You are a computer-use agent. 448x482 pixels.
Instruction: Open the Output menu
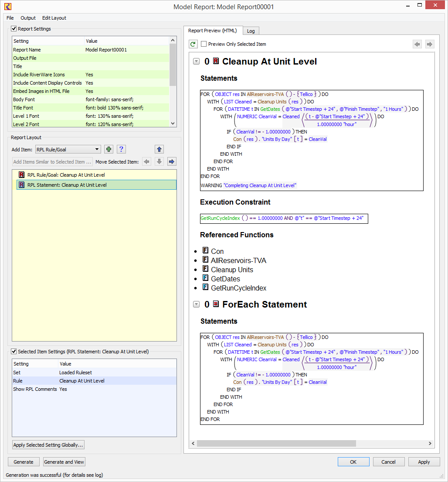[x=28, y=18]
